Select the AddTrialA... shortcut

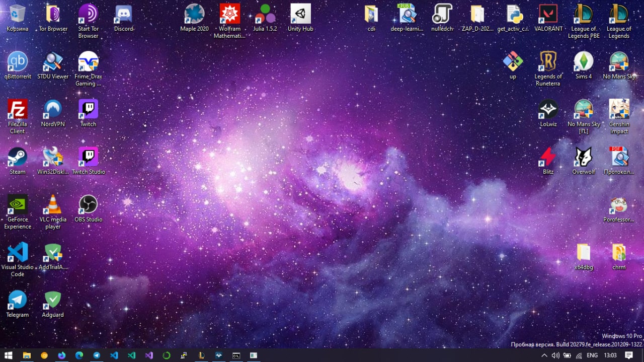(53, 257)
